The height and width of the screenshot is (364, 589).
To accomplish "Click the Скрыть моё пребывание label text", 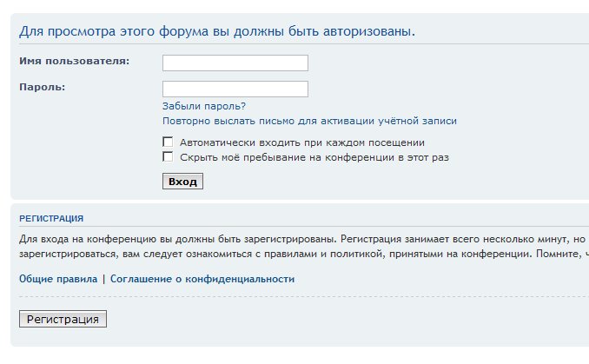I will (314, 157).
